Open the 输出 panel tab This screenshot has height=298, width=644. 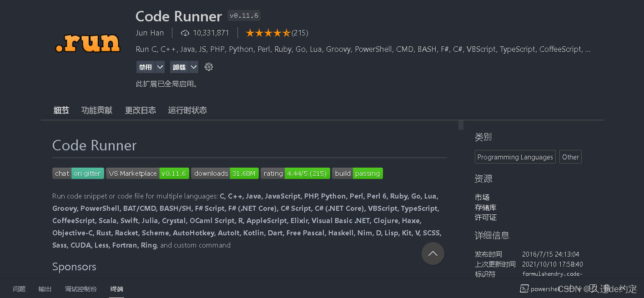coord(45,289)
